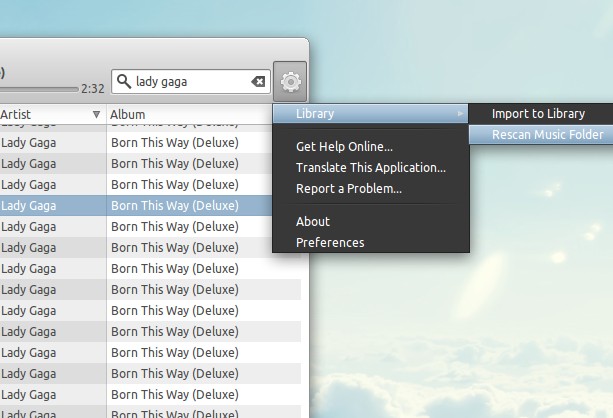Select the highlighted Lady Gaga row
The image size is (613, 418).
point(136,206)
